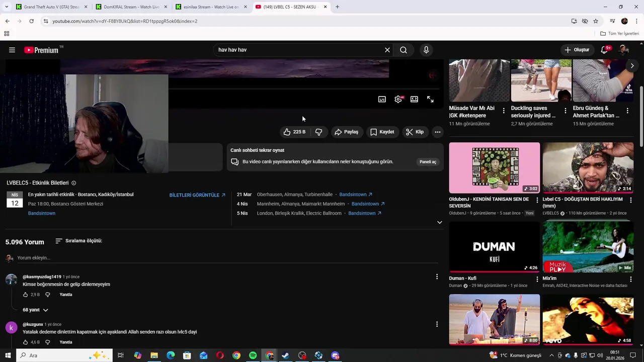The width and height of the screenshot is (644, 362).
Task: Create a clip with Klip button
Action: 415,132
